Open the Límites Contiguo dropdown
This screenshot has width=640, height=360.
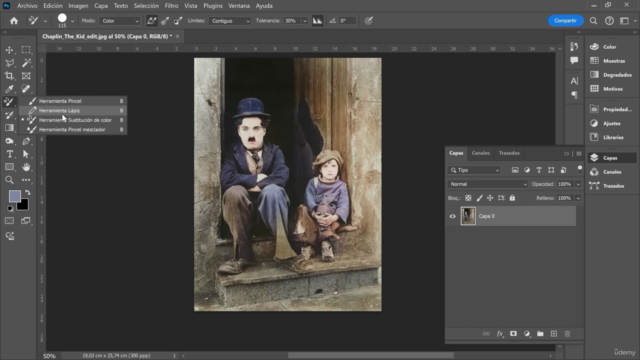point(230,21)
